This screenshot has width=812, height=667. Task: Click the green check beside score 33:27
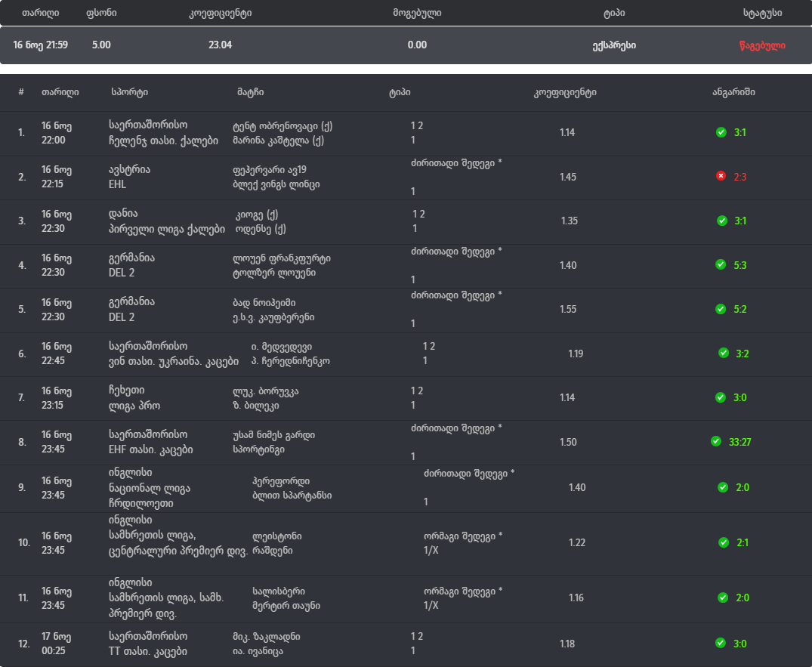tap(716, 441)
